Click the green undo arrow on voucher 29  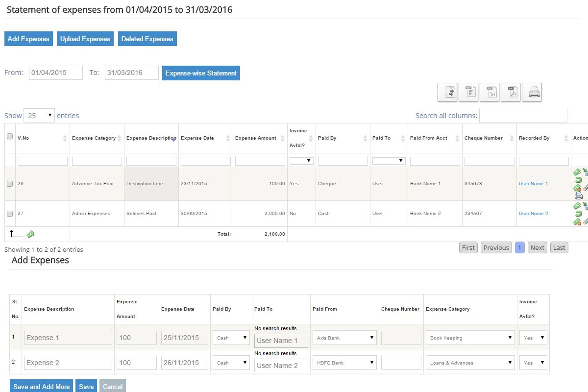tap(579, 180)
